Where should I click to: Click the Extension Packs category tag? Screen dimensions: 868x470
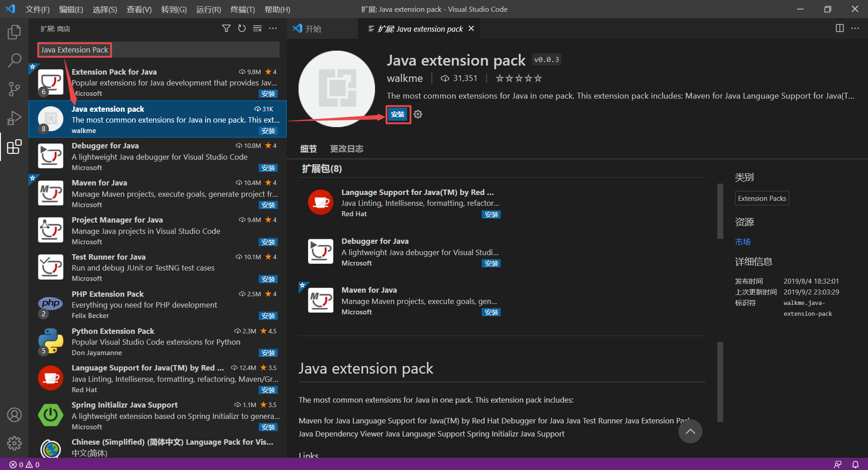pos(762,198)
